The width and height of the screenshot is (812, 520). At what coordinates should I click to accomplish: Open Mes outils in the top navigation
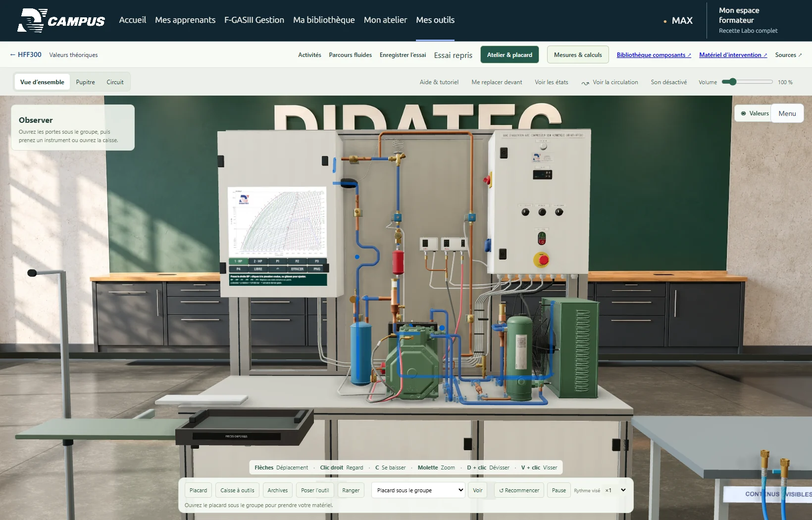click(x=435, y=20)
